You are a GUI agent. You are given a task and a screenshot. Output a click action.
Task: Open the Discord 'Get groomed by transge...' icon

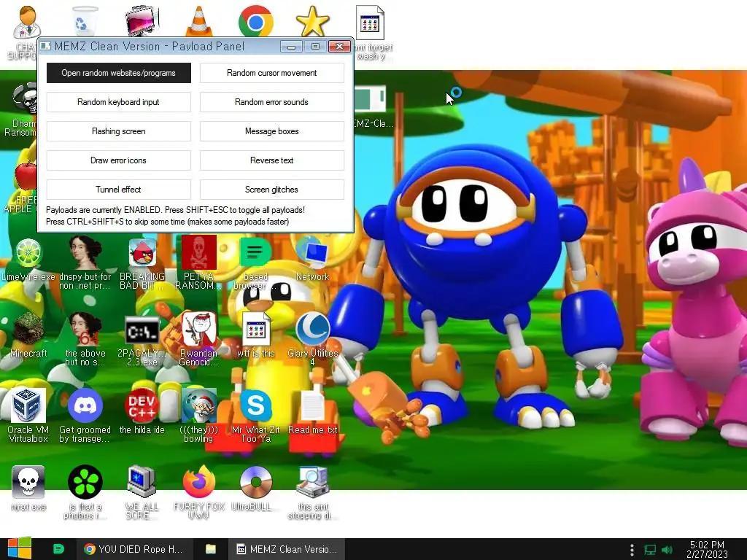85,415
